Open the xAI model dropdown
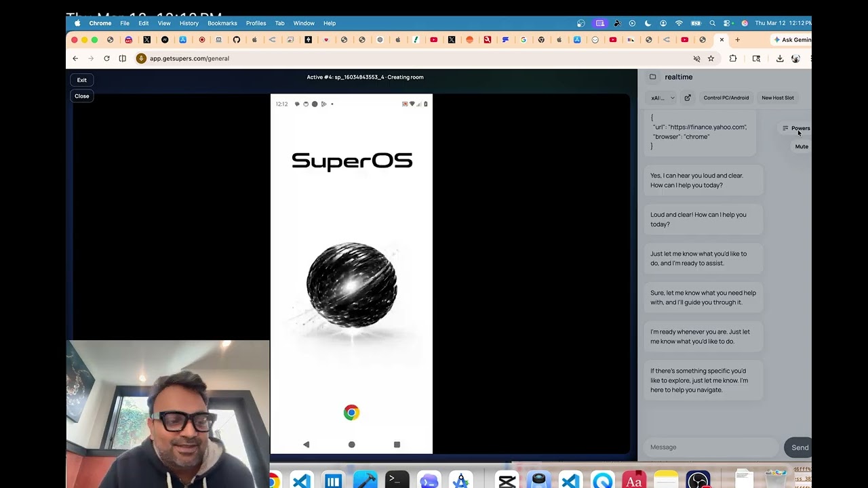This screenshot has height=488, width=868. (x=663, y=98)
